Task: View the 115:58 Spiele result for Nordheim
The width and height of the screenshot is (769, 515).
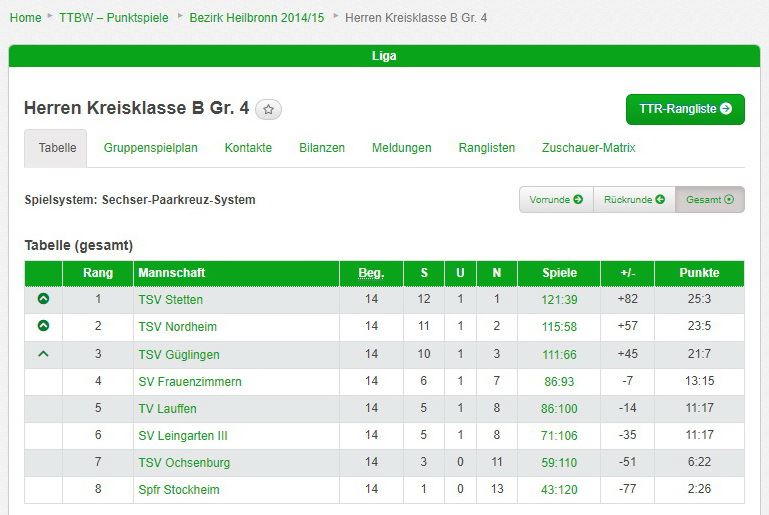Action: tap(559, 327)
